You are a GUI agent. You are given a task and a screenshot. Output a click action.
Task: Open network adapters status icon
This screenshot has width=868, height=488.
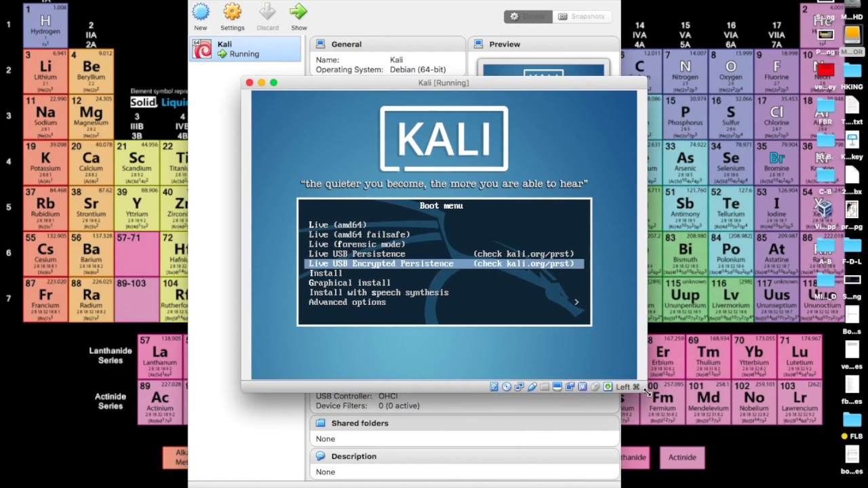click(519, 386)
